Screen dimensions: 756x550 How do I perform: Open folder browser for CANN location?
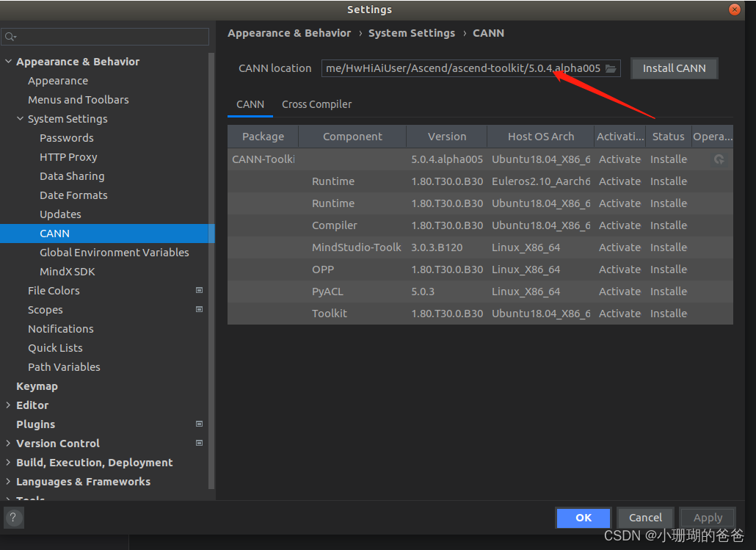point(611,68)
